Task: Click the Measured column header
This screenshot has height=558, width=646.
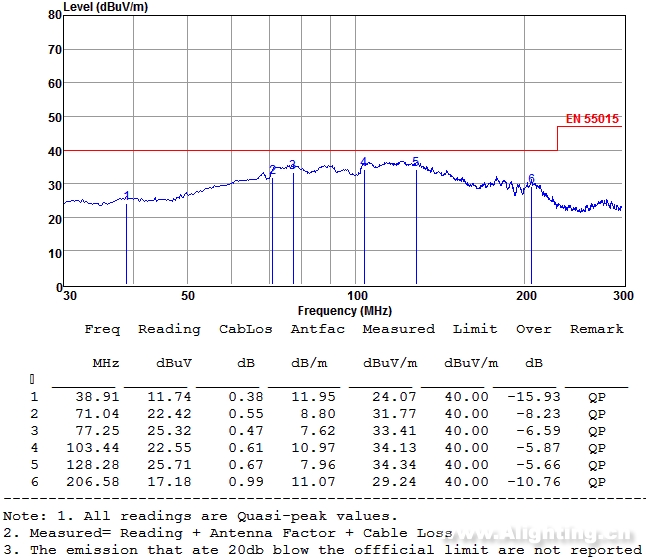Action: click(x=399, y=329)
